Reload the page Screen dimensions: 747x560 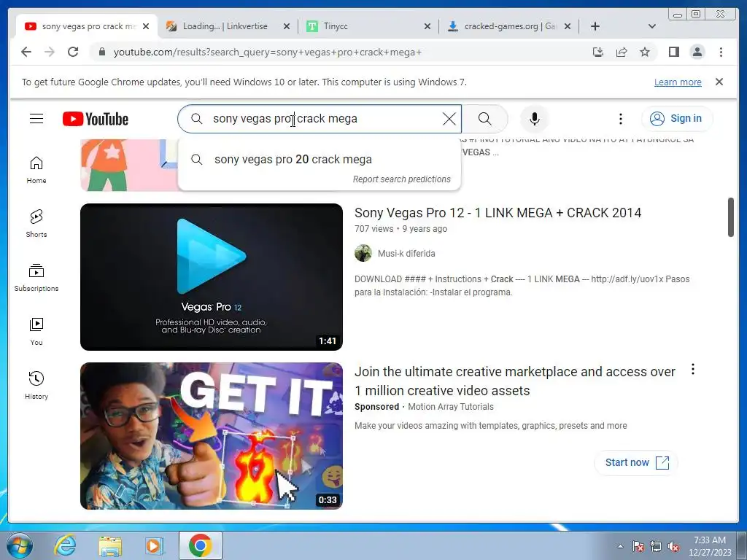click(x=73, y=52)
